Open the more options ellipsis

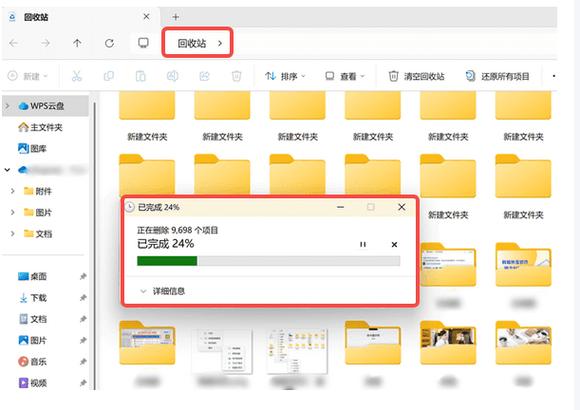(554, 76)
